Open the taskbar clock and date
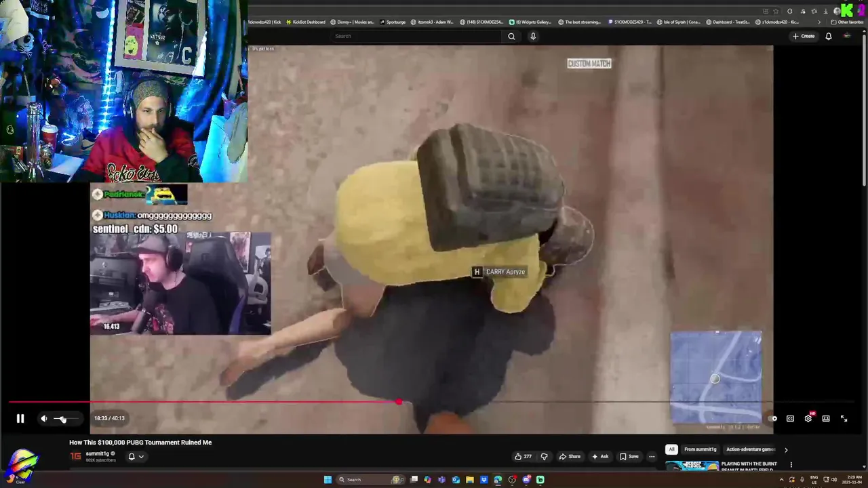This screenshot has width=868, height=488. [851, 479]
